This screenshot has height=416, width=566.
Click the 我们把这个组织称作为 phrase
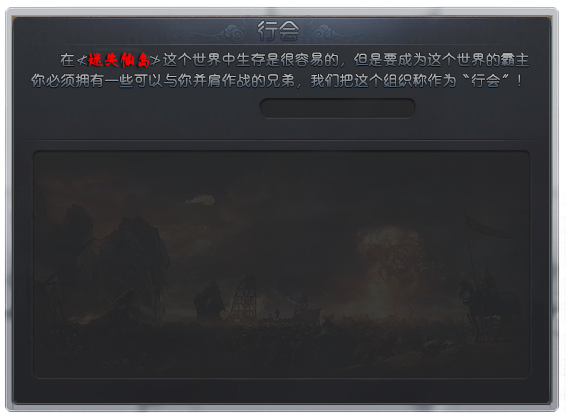click(x=383, y=81)
